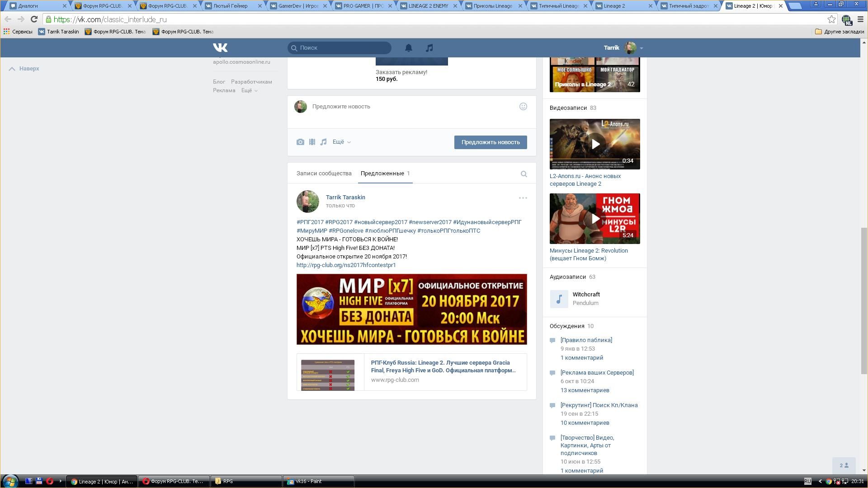This screenshot has width=868, height=488.
Task: Click the #newserver2017 hashtag
Action: coord(430,222)
